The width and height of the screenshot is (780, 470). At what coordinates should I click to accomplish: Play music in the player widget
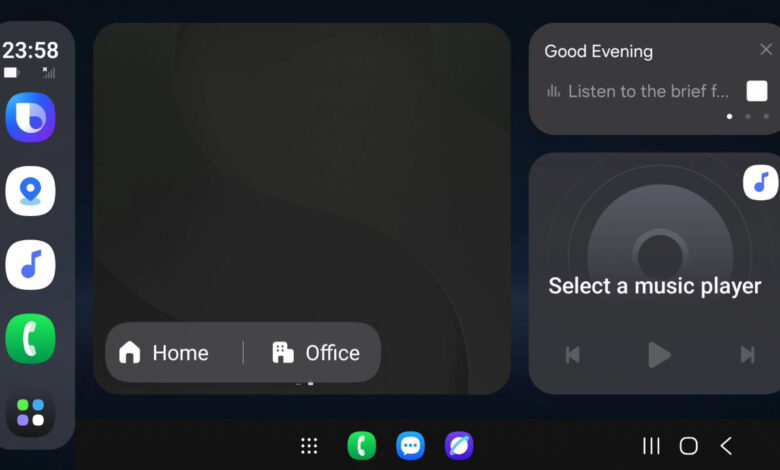click(659, 355)
